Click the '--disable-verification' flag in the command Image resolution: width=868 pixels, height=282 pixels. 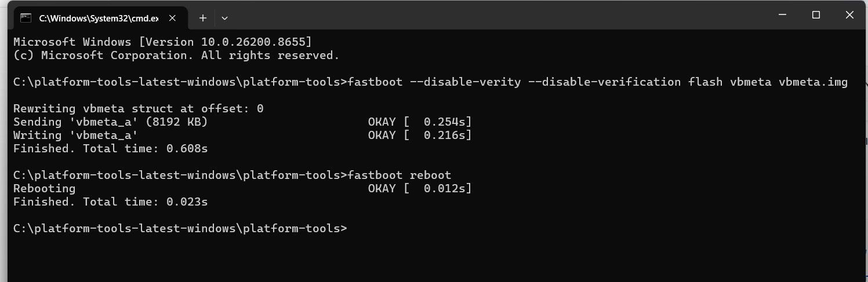tap(605, 82)
